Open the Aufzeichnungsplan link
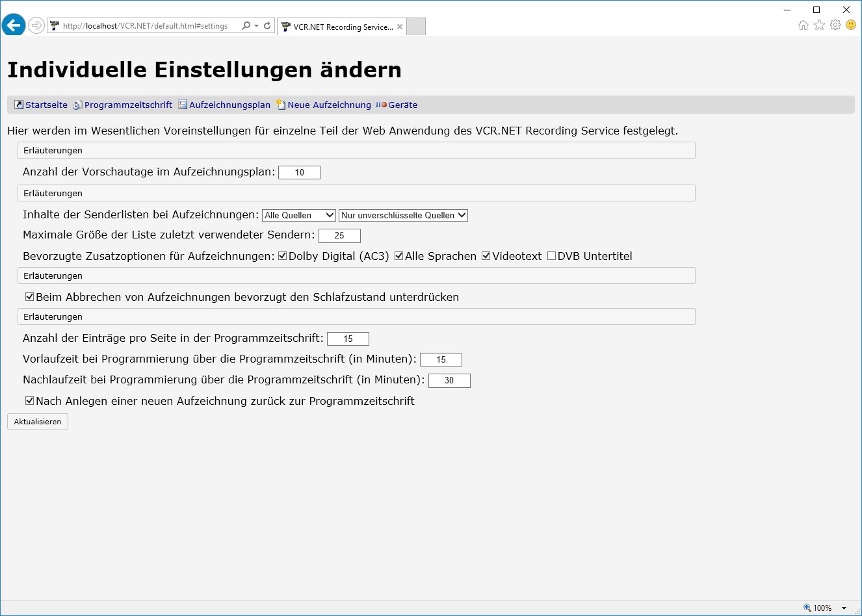The width and height of the screenshot is (862, 616). click(229, 105)
